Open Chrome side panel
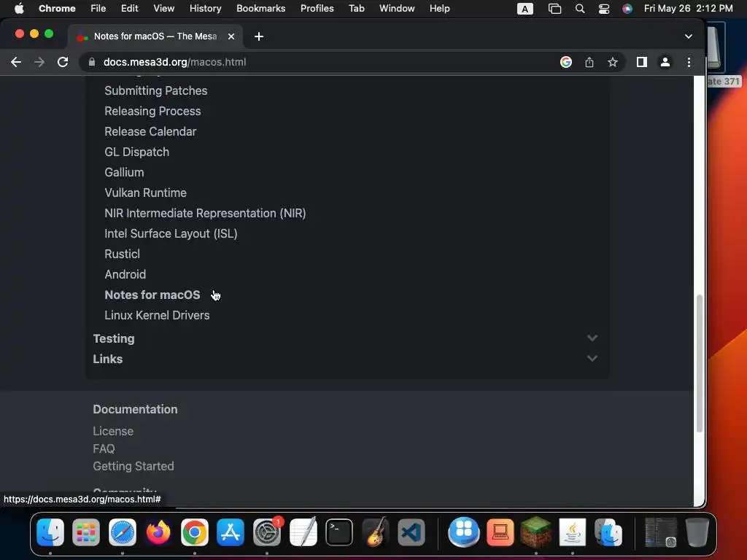Viewport: 747px width, 560px height. click(x=642, y=62)
